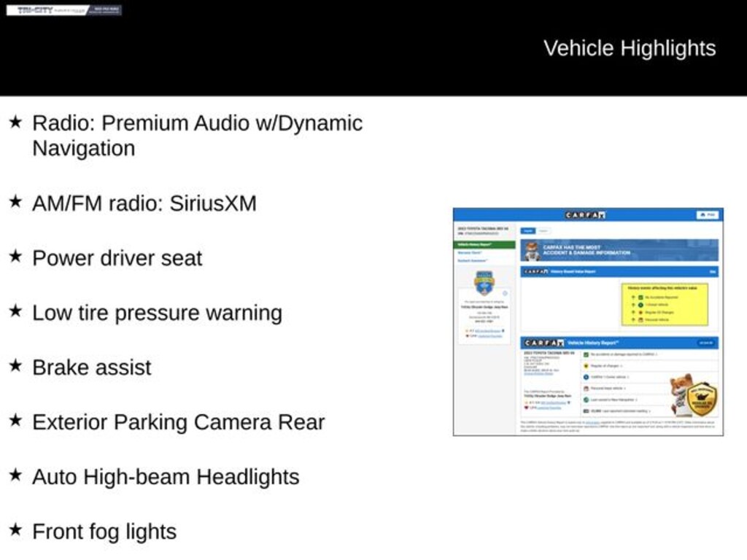Image resolution: width=747 pixels, height=560 pixels.
Task: Select the green Vehicle History Report sidebar item
Action: click(x=485, y=245)
